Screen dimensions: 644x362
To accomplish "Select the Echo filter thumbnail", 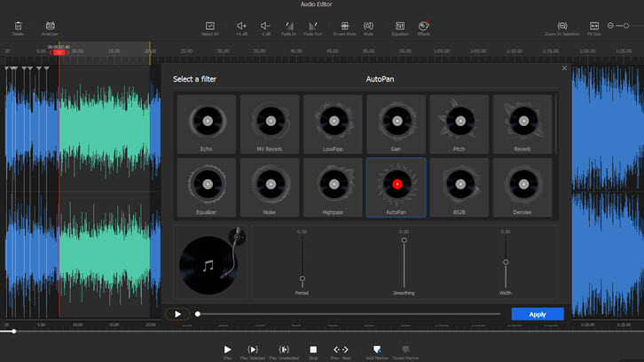I will coord(207,121).
